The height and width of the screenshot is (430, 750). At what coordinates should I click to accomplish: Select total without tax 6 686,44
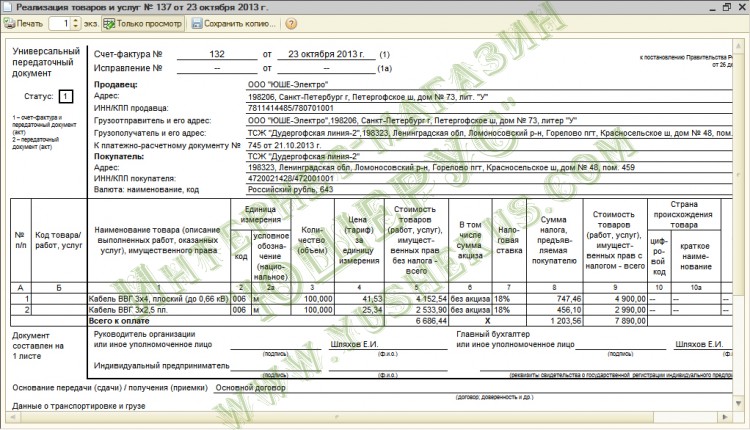coord(416,321)
